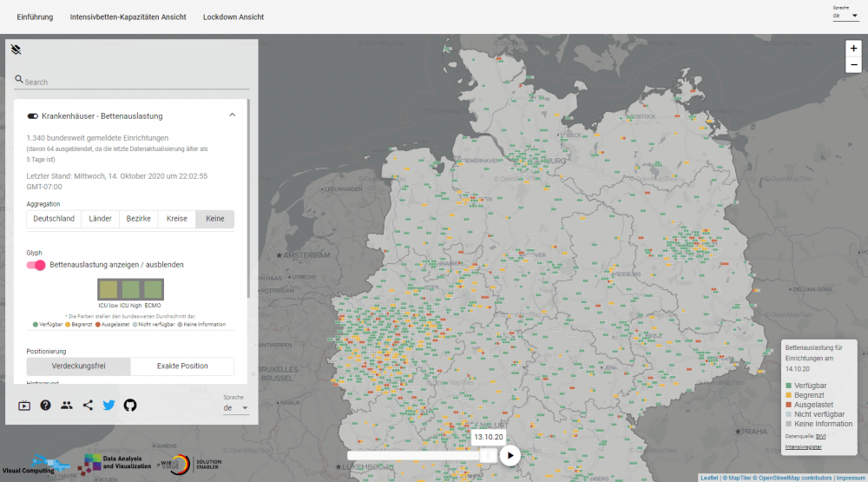Screen dimensions: 868x482
Task: Open the Sprache dropdown in side panel
Action: [x=235, y=407]
